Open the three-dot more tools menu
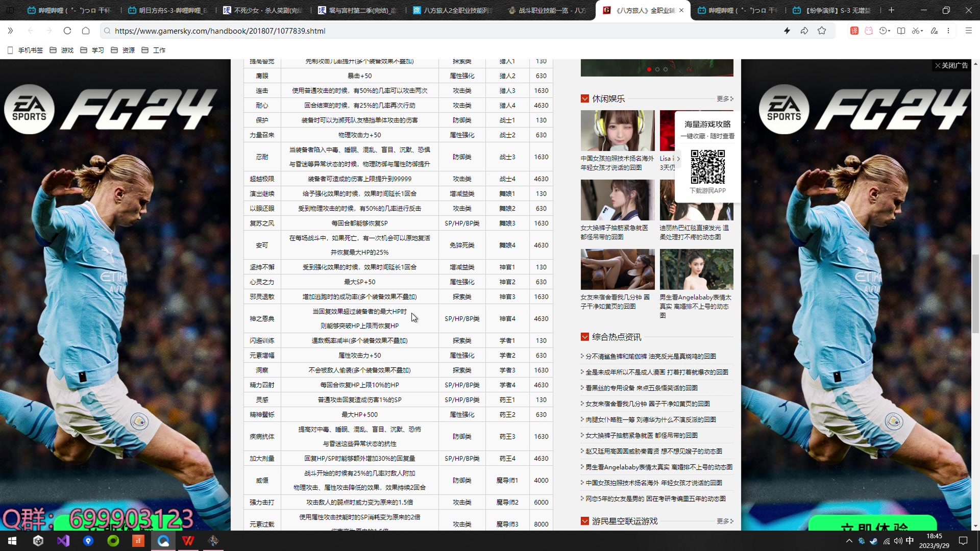The width and height of the screenshot is (980, 551). (x=948, y=31)
